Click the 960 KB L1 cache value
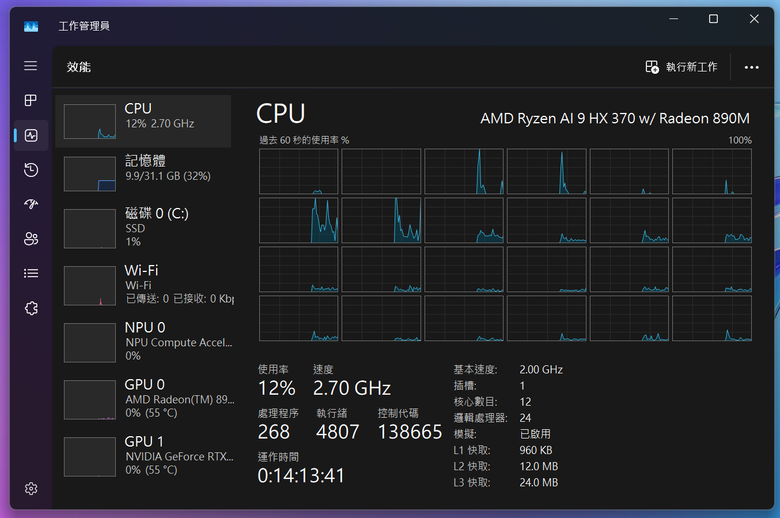This screenshot has width=780, height=518. click(x=536, y=450)
